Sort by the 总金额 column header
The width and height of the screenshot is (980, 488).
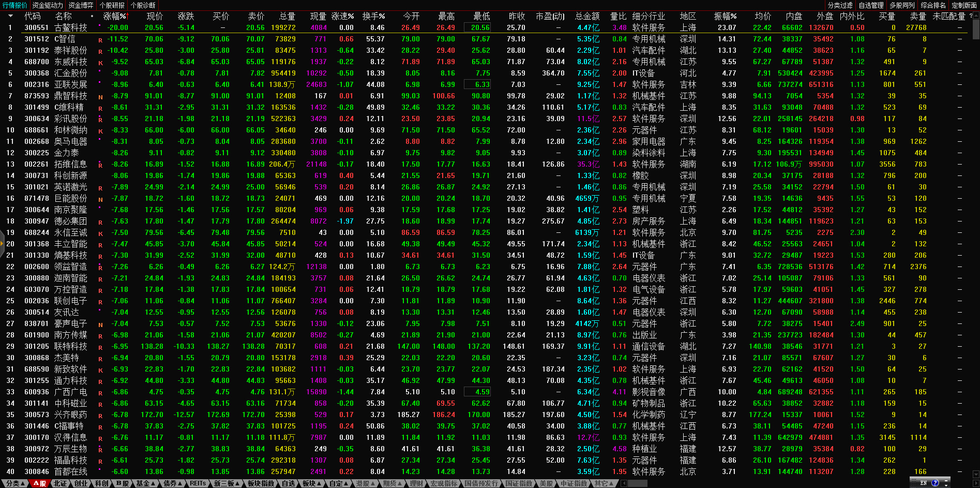[x=587, y=16]
